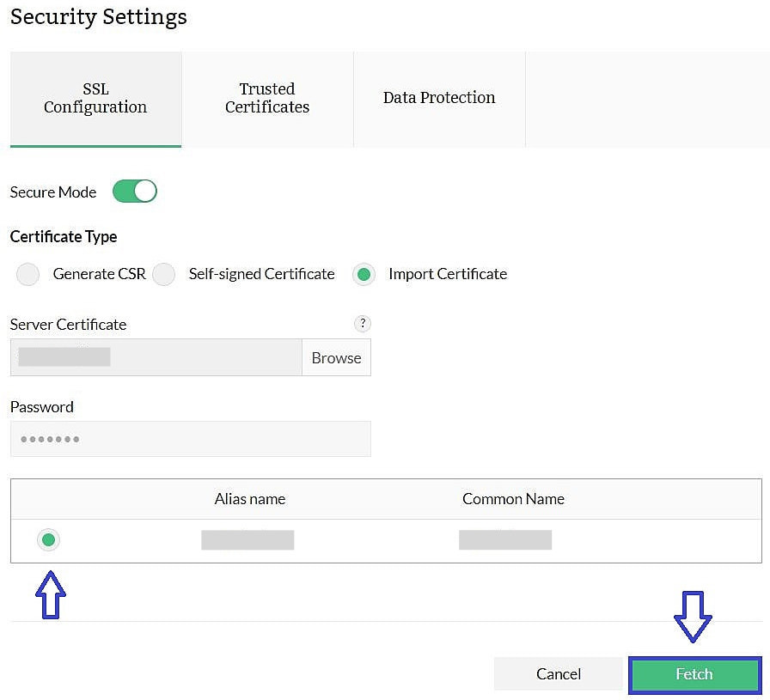Screen dimensions: 770x700
Task: Switch to the Data Protection tab
Action: coord(439,97)
